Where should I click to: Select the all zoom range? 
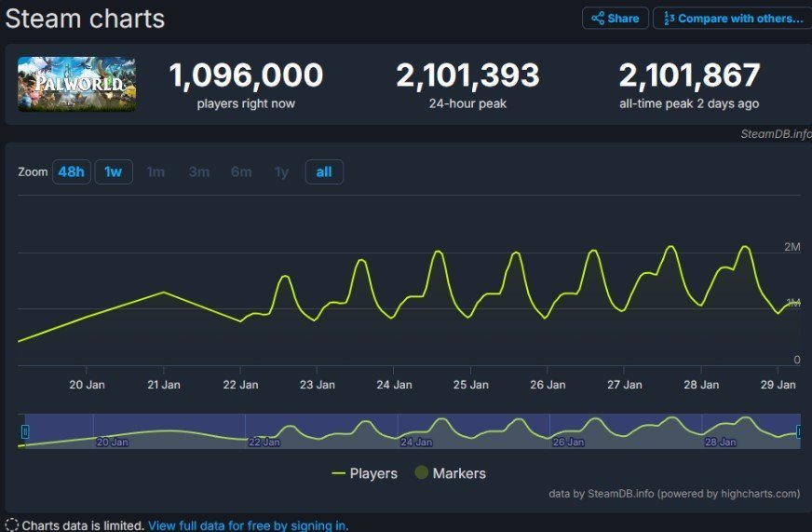pyautogui.click(x=324, y=172)
